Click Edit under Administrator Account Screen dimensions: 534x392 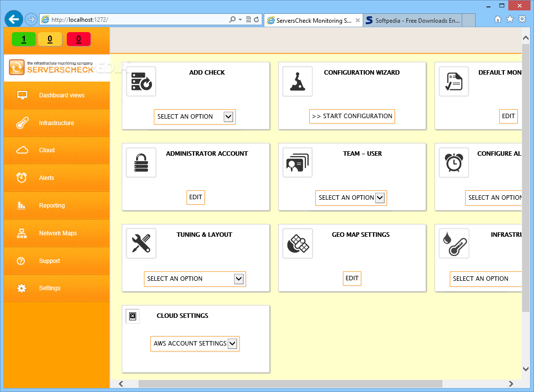tap(195, 197)
